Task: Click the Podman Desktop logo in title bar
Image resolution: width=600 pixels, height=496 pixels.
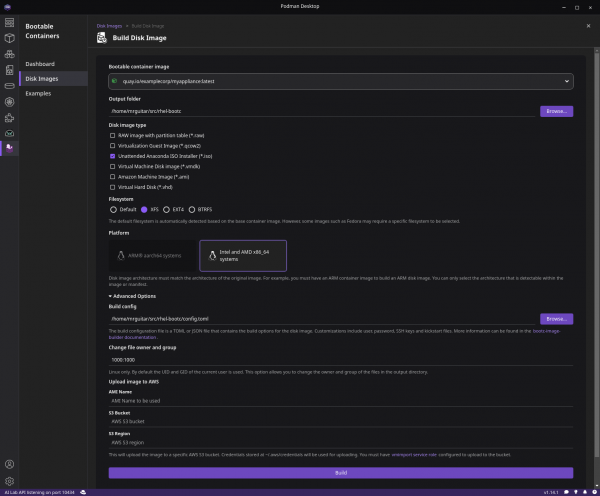Action: point(7,7)
